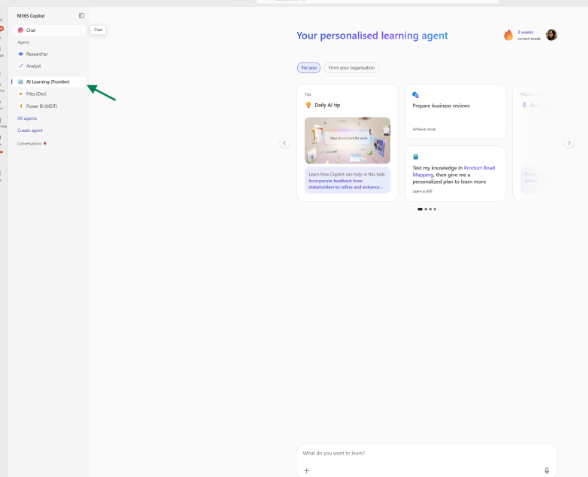Click the Power BI agent icon
The width and height of the screenshot is (588, 477).
pos(21,106)
